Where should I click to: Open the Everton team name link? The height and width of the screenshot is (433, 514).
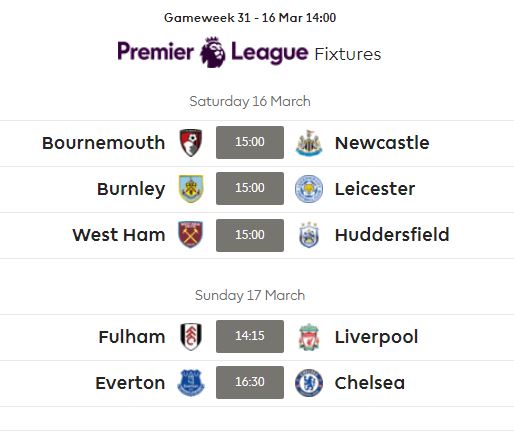130,383
